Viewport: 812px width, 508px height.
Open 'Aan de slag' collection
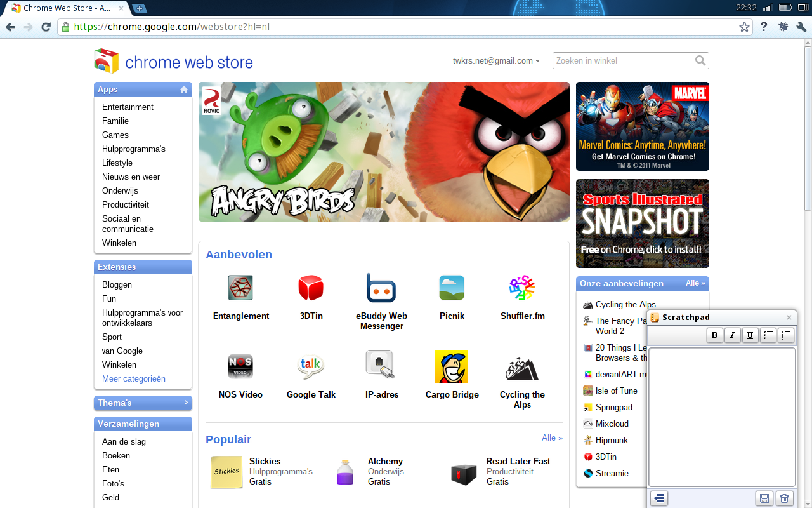[x=124, y=441]
